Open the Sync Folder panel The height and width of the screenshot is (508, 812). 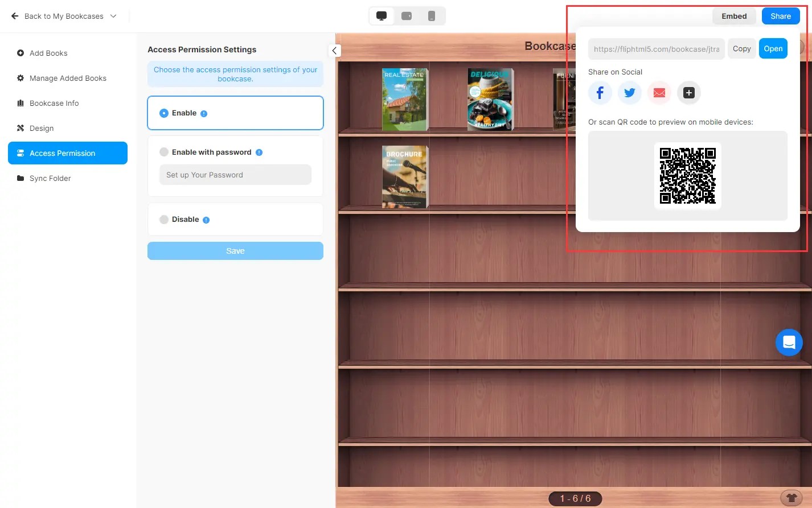pyautogui.click(x=50, y=178)
